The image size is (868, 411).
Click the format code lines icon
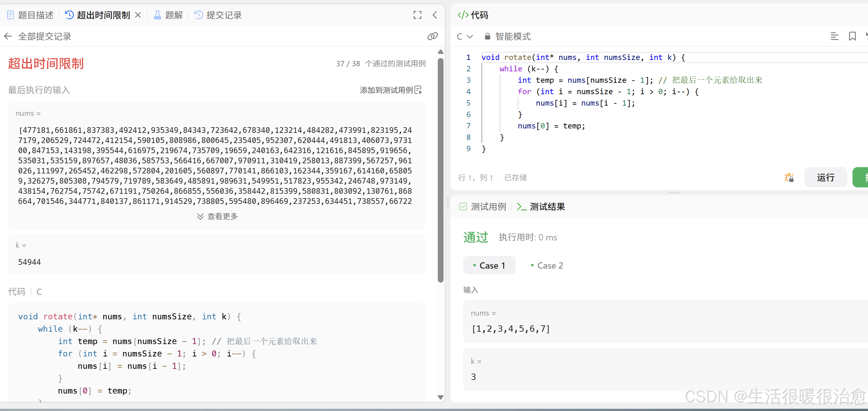[x=834, y=36]
